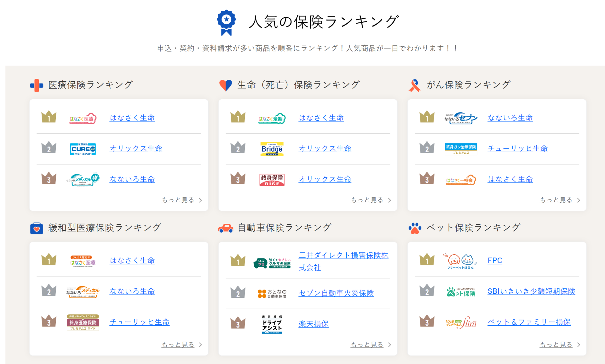The image size is (605, 364).
Task: Click the おとなの自動車保険 logo
Action: 272,294
